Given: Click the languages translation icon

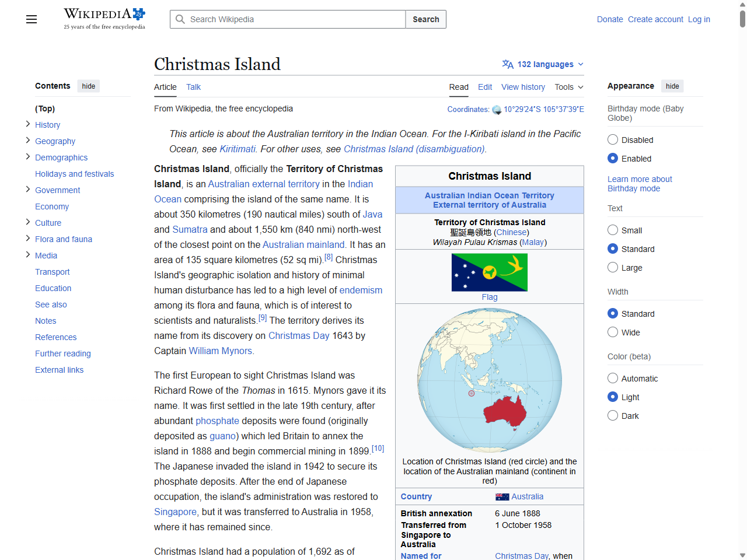Looking at the screenshot, I should point(507,64).
